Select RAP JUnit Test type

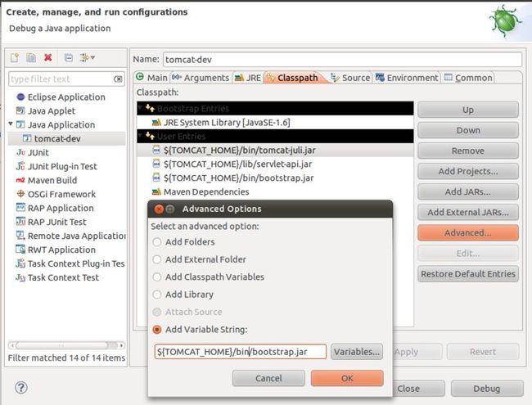56,223
